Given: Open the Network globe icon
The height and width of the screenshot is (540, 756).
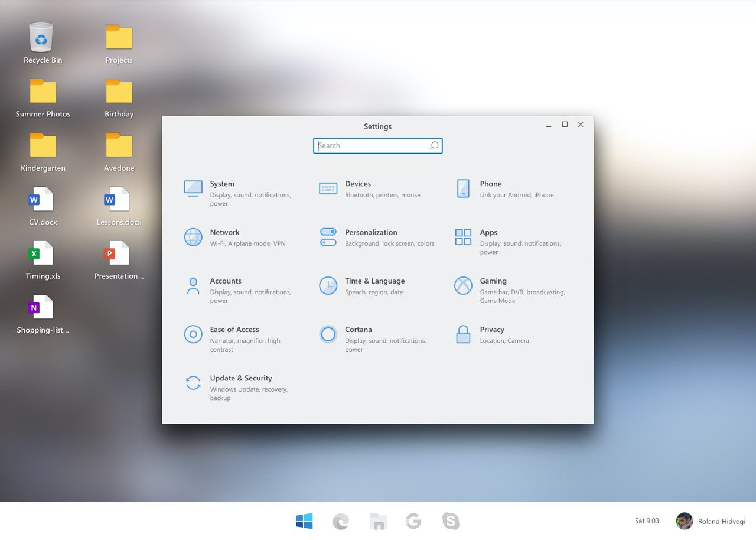Looking at the screenshot, I should tap(193, 237).
